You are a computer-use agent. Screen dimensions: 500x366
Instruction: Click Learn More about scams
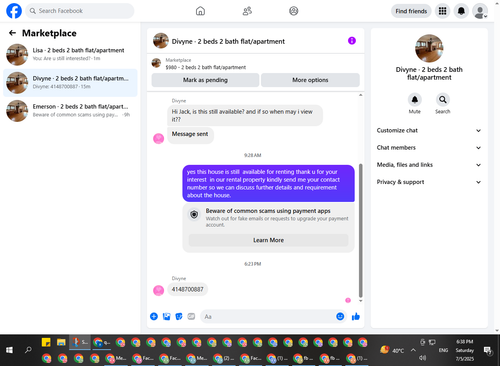268,240
